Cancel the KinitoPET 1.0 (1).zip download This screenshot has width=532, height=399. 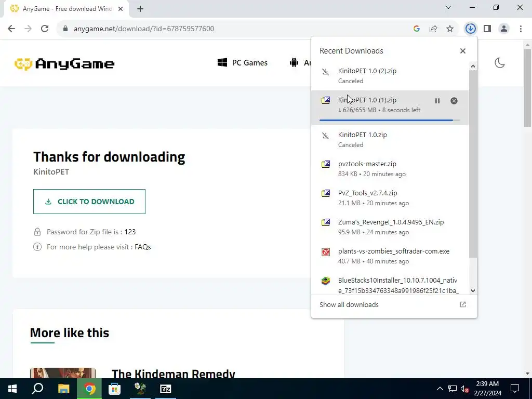(454, 101)
